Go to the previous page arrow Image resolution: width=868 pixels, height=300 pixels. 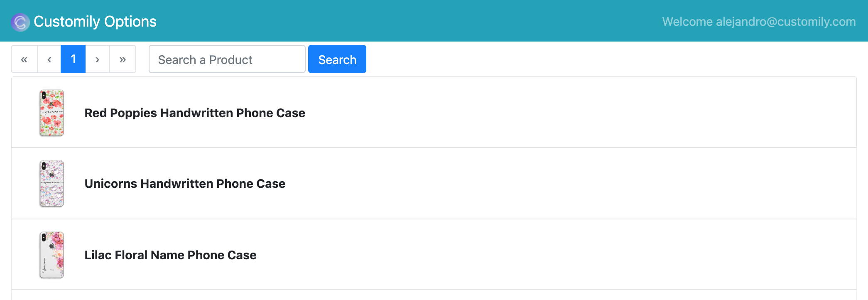(x=49, y=59)
